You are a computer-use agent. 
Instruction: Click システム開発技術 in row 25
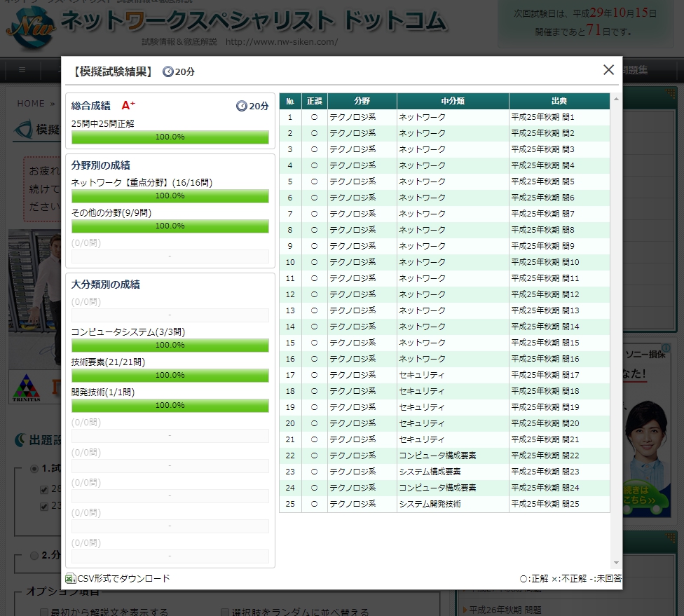tap(430, 504)
